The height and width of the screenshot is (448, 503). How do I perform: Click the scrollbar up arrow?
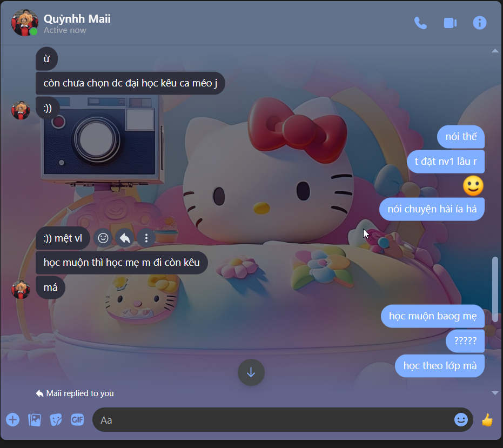point(495,51)
